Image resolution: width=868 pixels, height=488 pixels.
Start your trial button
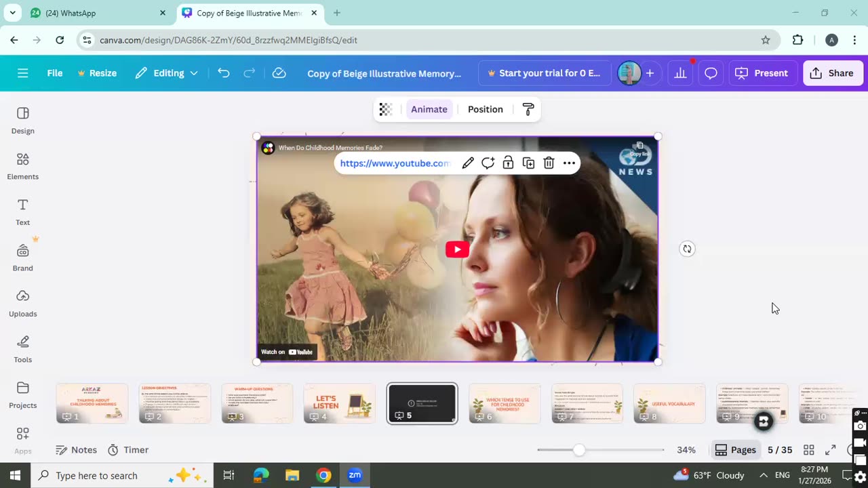(544, 73)
